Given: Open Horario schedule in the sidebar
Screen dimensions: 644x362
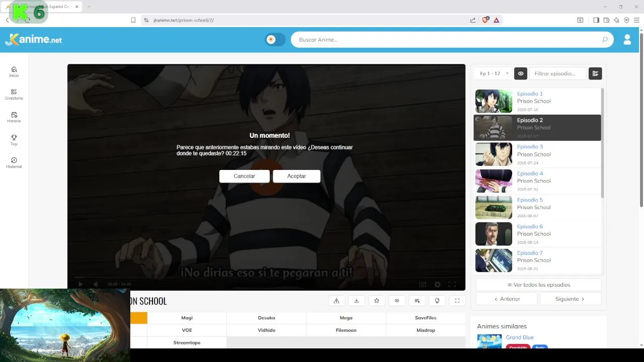Looking at the screenshot, I should (14, 117).
